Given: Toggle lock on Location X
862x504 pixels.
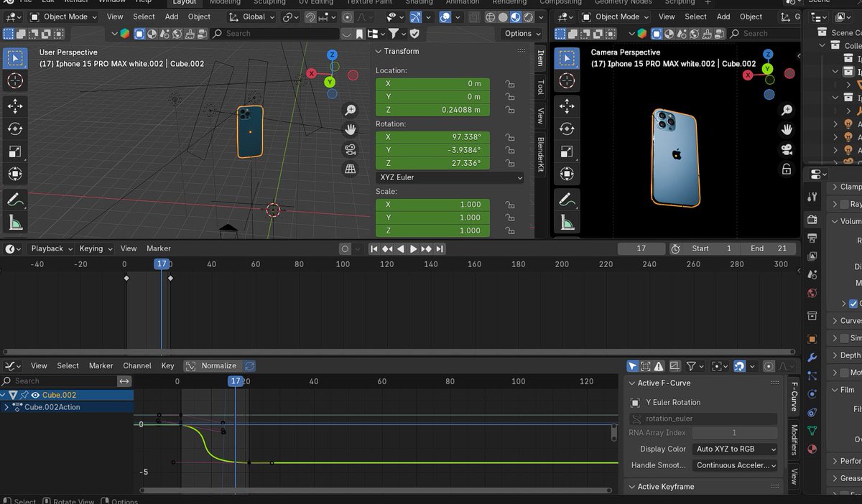Looking at the screenshot, I should point(509,83).
